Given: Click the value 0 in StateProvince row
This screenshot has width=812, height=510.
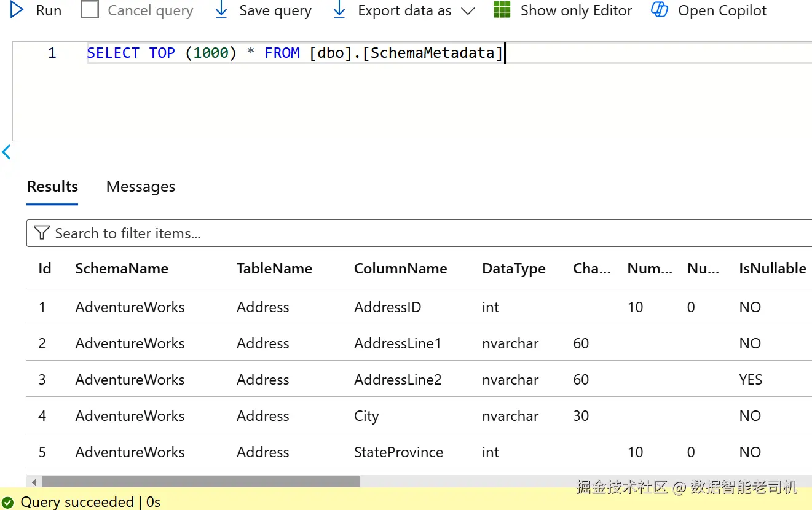Looking at the screenshot, I should 691,452.
